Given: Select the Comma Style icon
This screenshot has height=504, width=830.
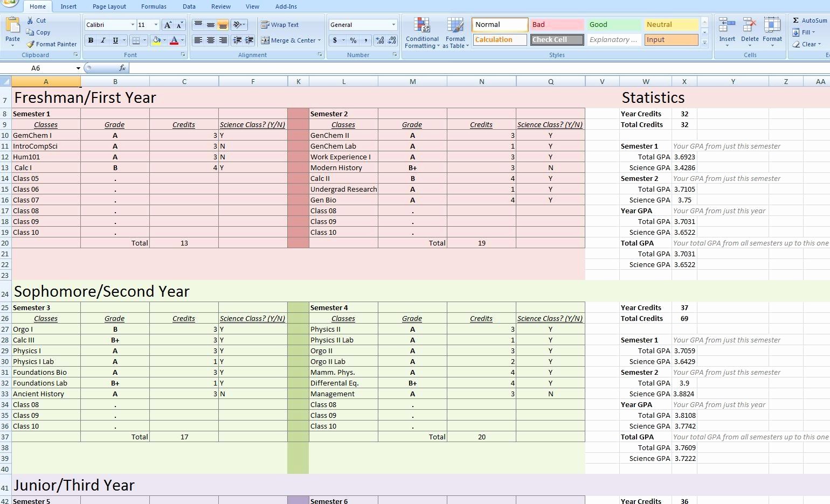Looking at the screenshot, I should click(366, 40).
